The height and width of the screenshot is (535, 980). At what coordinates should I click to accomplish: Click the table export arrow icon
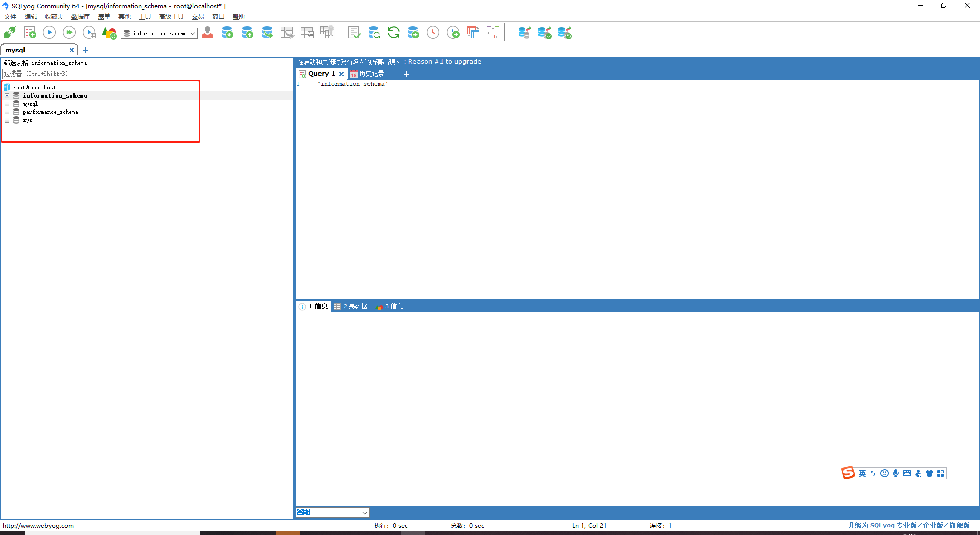pos(287,33)
